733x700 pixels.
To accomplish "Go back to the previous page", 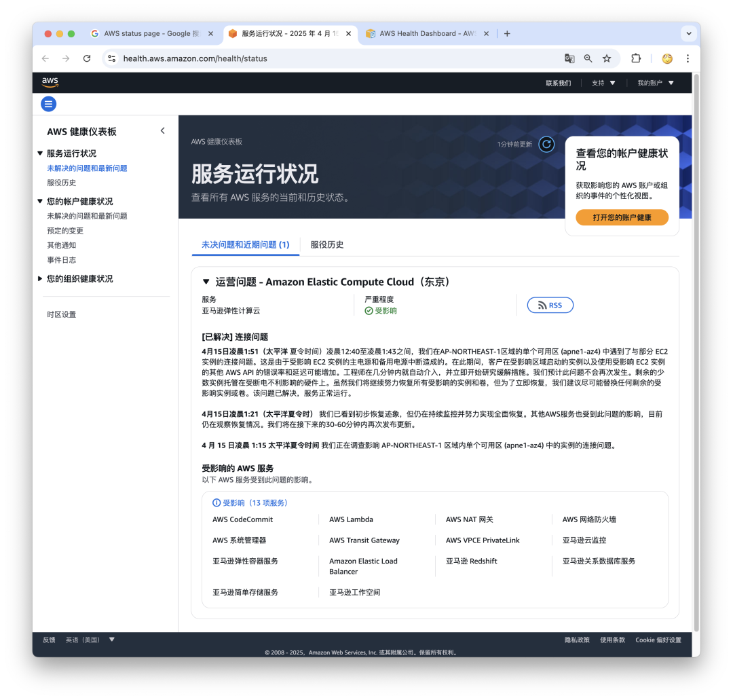I will 45,58.
